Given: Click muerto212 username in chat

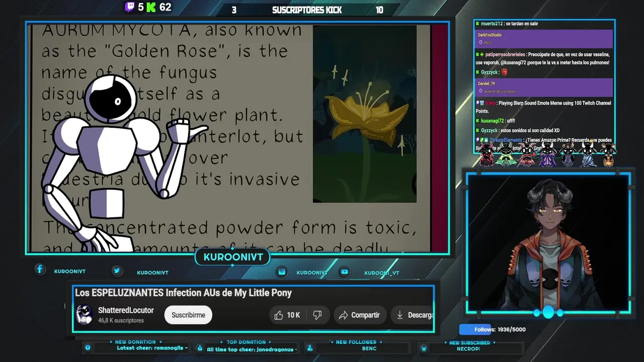Looking at the screenshot, I should [492, 24].
